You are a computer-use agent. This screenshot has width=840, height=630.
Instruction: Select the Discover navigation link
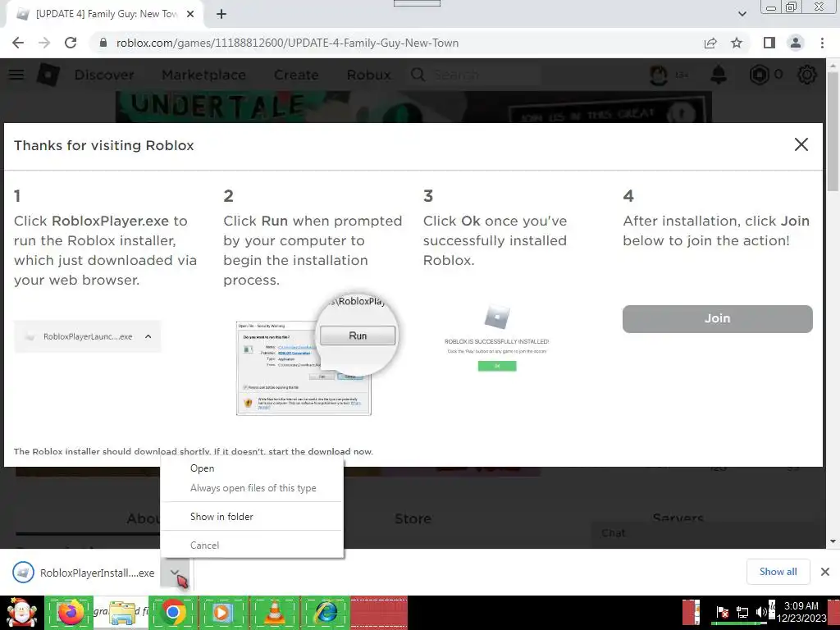click(104, 75)
